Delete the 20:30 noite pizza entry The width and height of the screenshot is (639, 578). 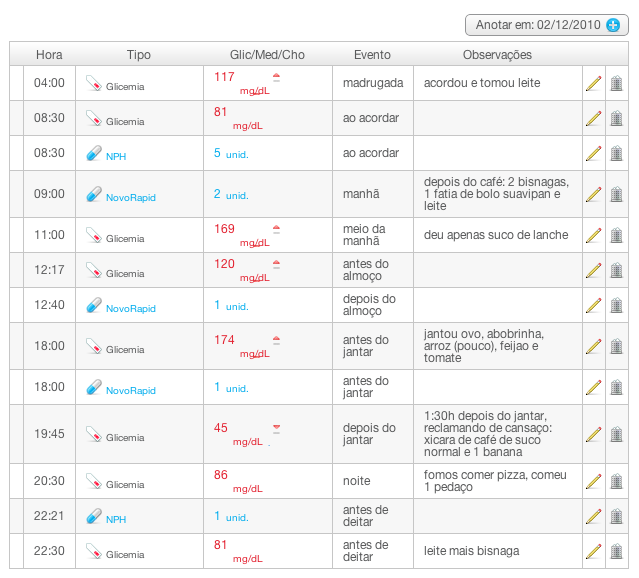pyautogui.click(x=617, y=481)
